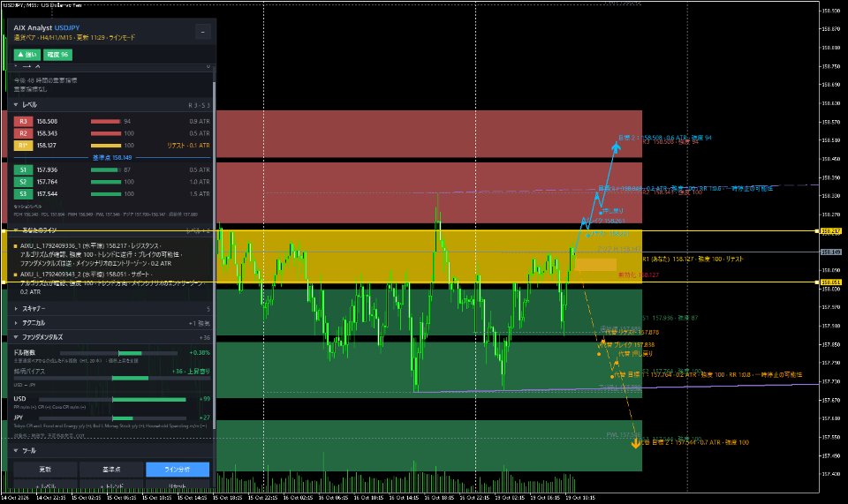The width and height of the screenshot is (848, 504).
Task: Click the 158.051 price tag on right axis
Action: 831,282
